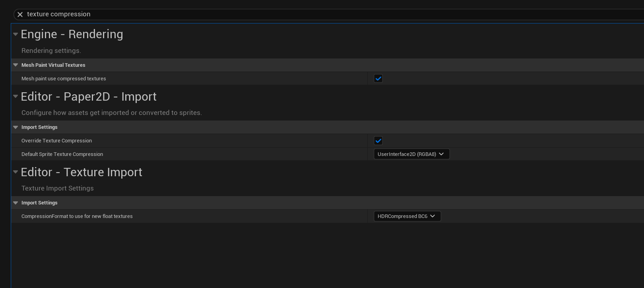Click the 'Editor - Paper2D - Import' heading
644x288 pixels.
tap(89, 97)
